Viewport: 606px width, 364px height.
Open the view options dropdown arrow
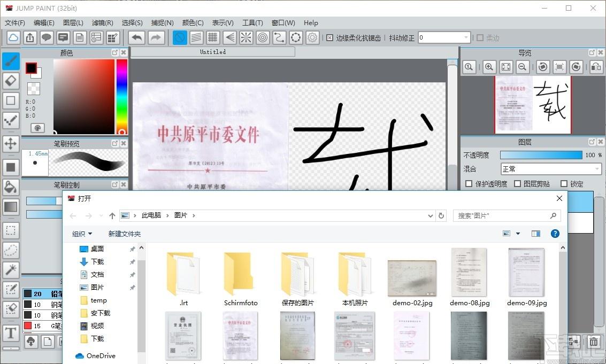518,234
